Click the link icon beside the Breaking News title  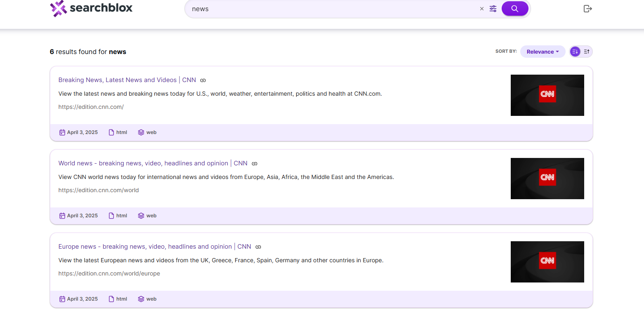click(x=203, y=80)
